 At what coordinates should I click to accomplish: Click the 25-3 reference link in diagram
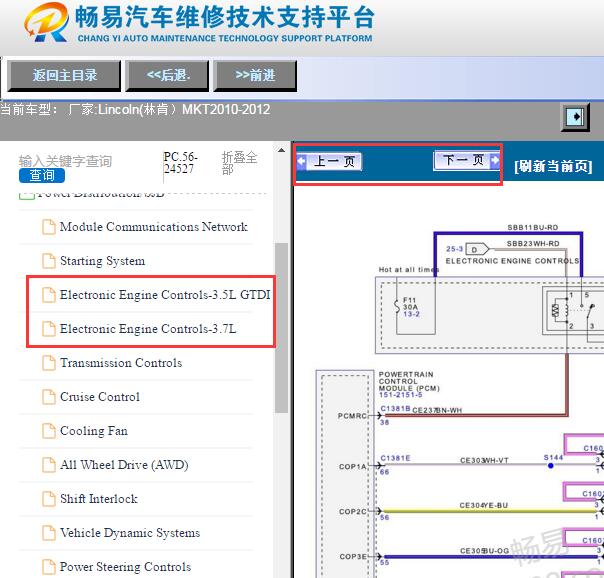[x=454, y=249]
